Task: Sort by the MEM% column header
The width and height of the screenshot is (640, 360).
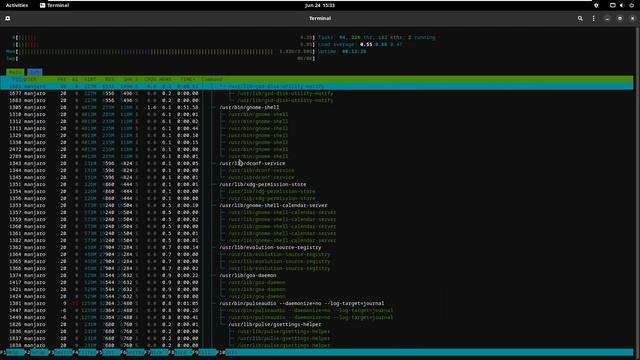Action: 165,79
